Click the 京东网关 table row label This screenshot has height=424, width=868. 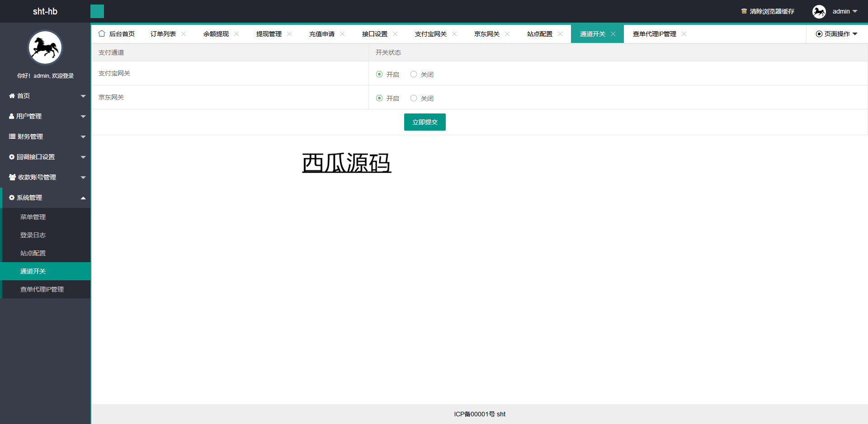click(x=111, y=97)
